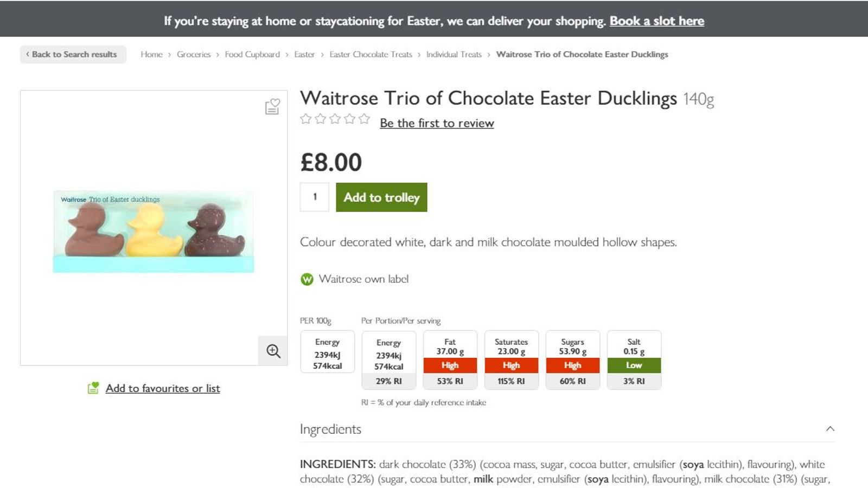
Task: Open the Book a slot here link
Action: 657,21
